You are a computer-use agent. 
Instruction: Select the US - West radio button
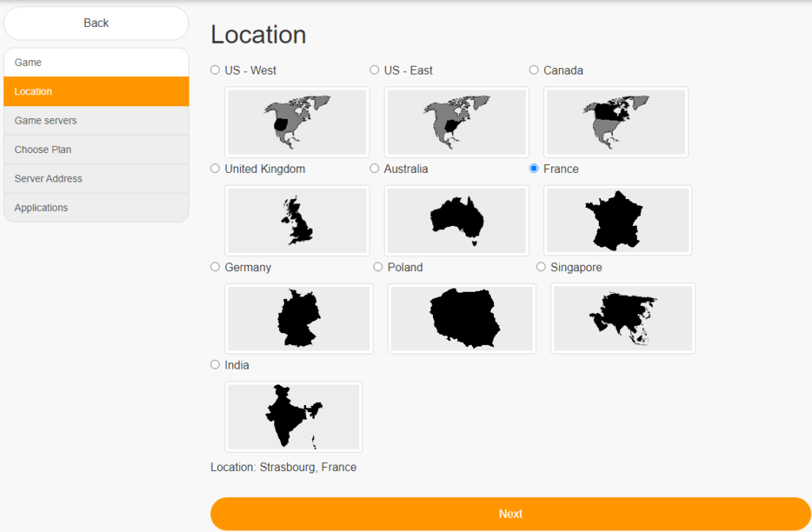(215, 70)
